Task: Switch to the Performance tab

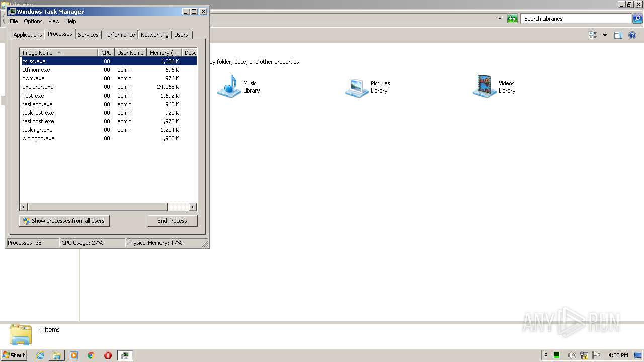Action: tap(119, 35)
